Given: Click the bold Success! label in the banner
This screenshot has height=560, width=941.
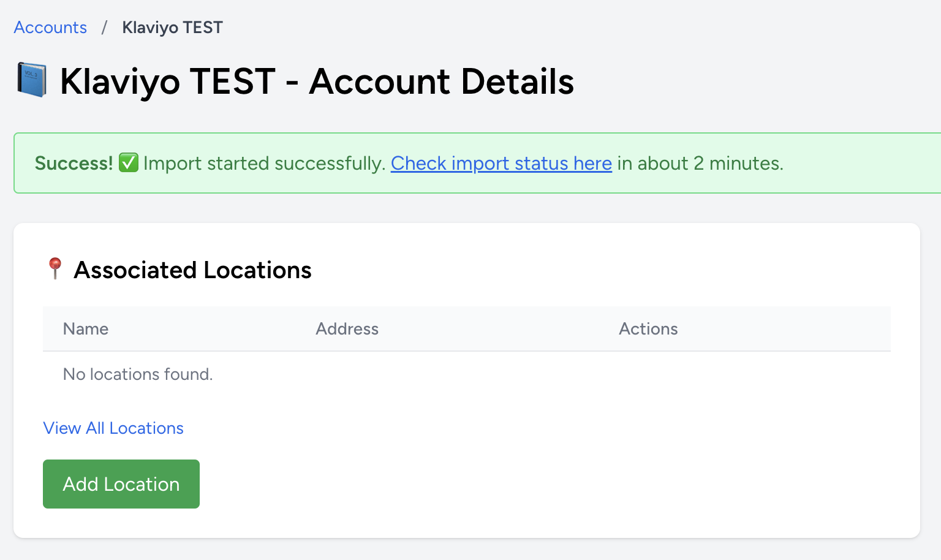Looking at the screenshot, I should (x=74, y=164).
